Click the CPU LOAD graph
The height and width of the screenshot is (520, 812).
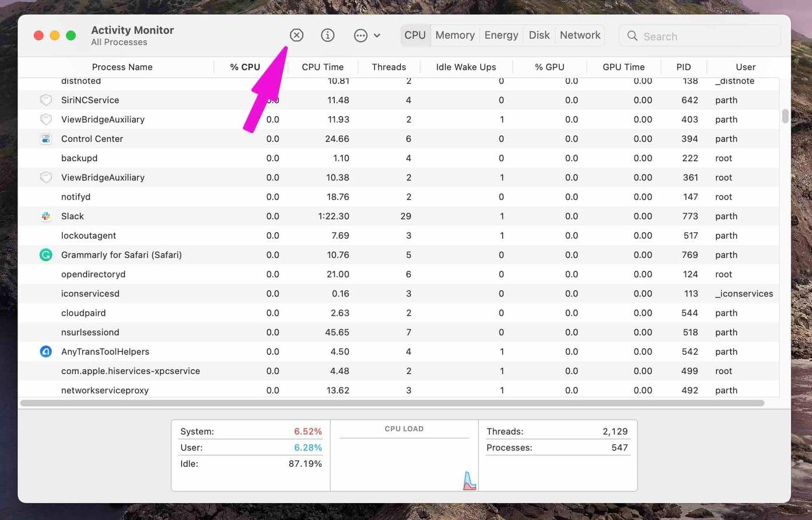tap(404, 464)
